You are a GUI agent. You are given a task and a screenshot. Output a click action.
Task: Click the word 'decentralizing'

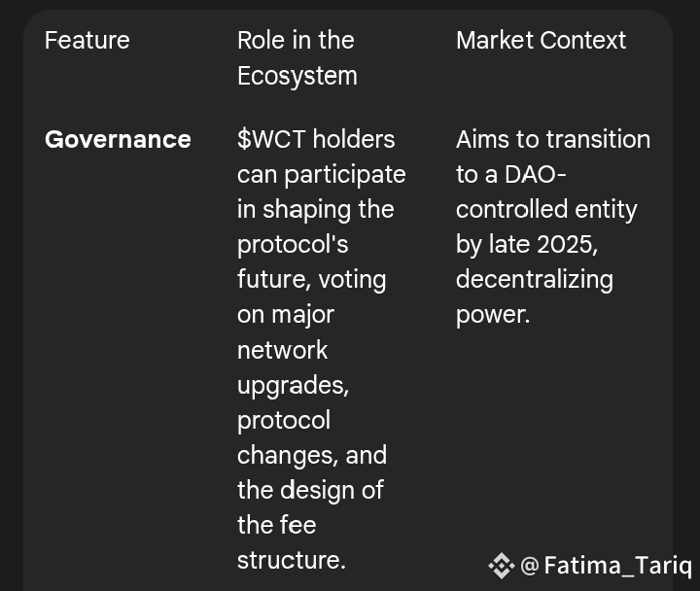point(535,280)
